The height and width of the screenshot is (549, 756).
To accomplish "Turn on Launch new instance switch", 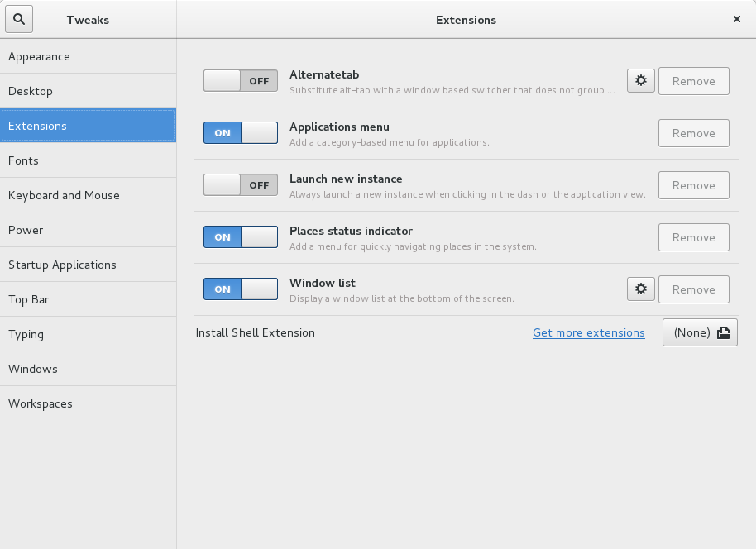I will click(241, 184).
